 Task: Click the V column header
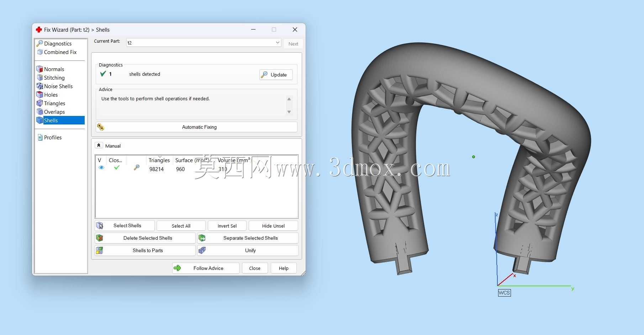(x=100, y=160)
